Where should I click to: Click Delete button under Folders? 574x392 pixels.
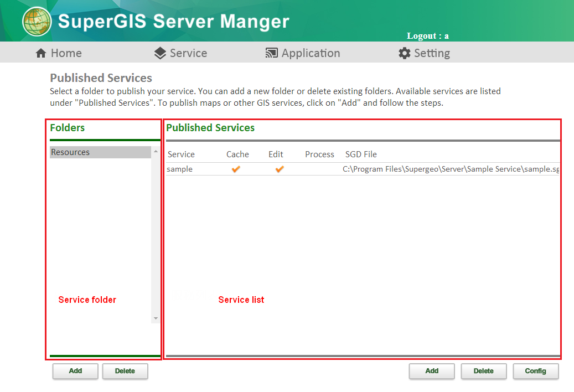[x=125, y=371]
